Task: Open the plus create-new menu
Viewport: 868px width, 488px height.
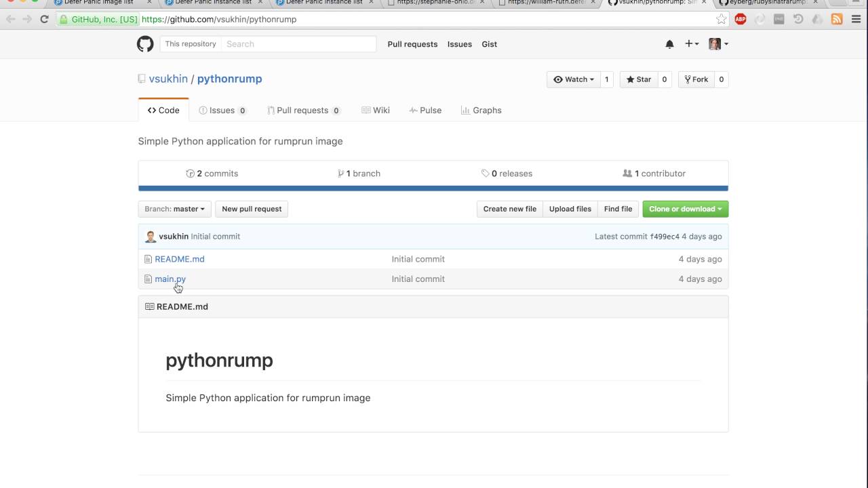Action: [x=692, y=43]
